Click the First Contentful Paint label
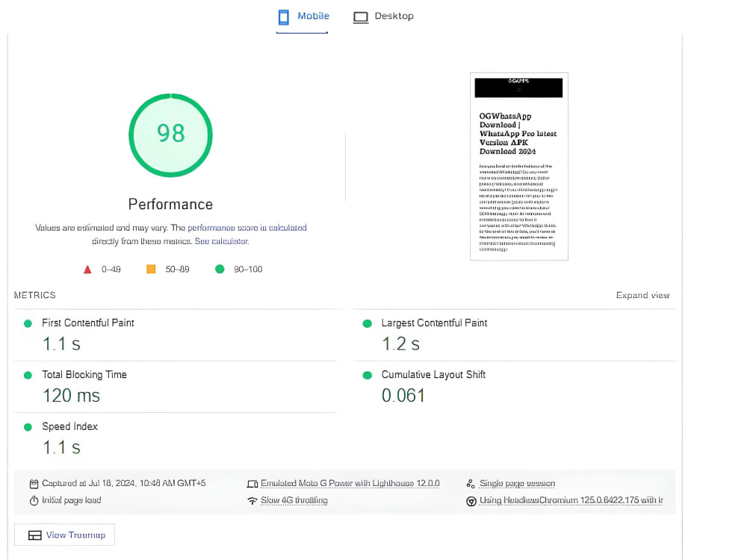 (88, 323)
